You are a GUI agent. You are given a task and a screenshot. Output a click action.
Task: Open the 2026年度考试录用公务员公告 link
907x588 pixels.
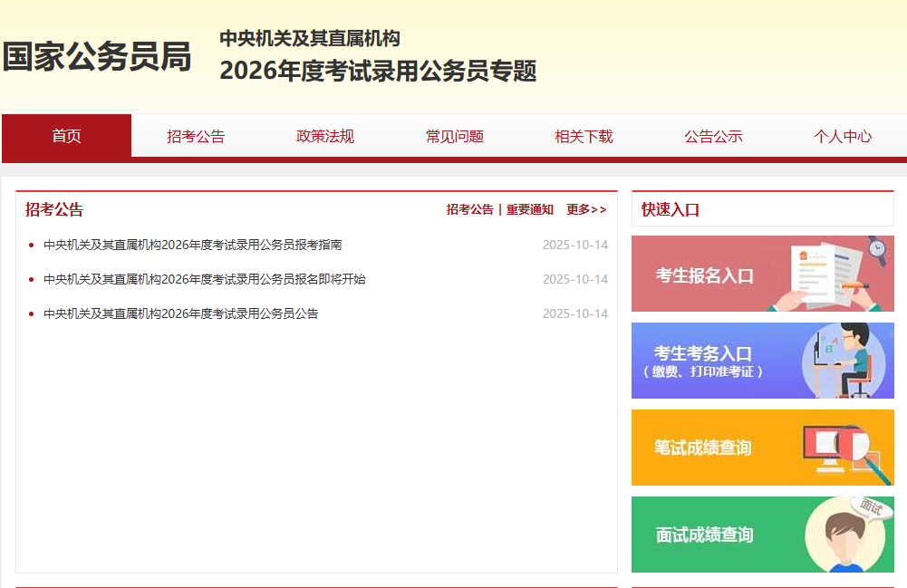coord(181,313)
